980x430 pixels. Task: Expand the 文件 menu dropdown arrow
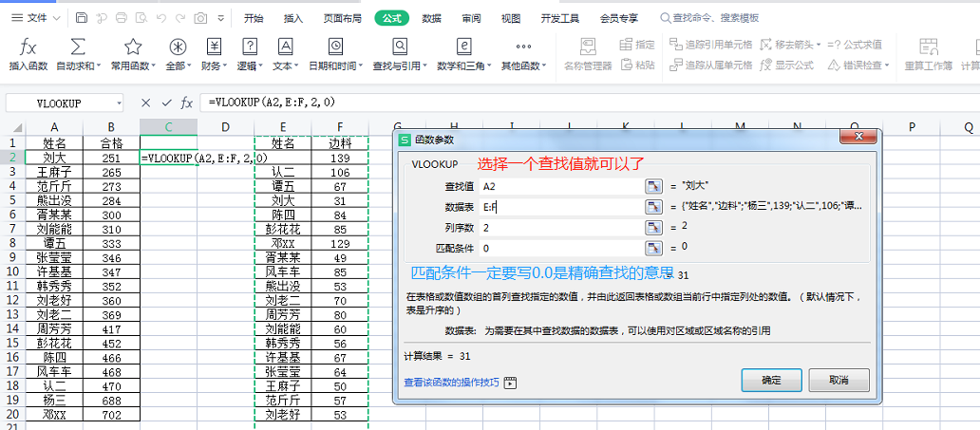click(x=56, y=18)
